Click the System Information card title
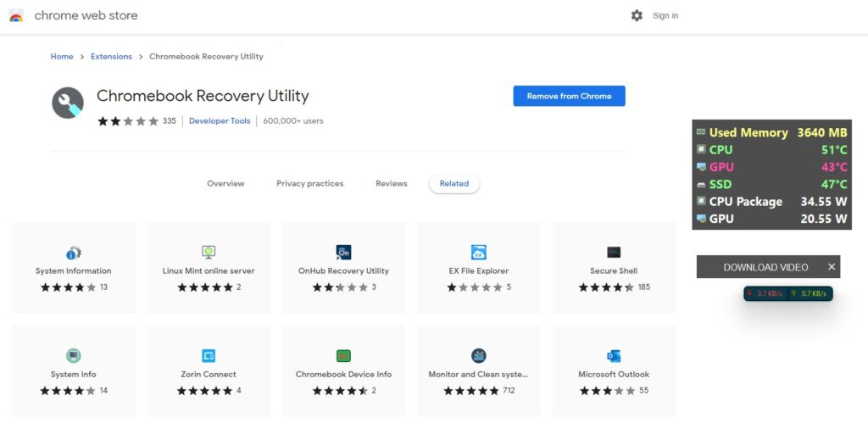 point(73,270)
